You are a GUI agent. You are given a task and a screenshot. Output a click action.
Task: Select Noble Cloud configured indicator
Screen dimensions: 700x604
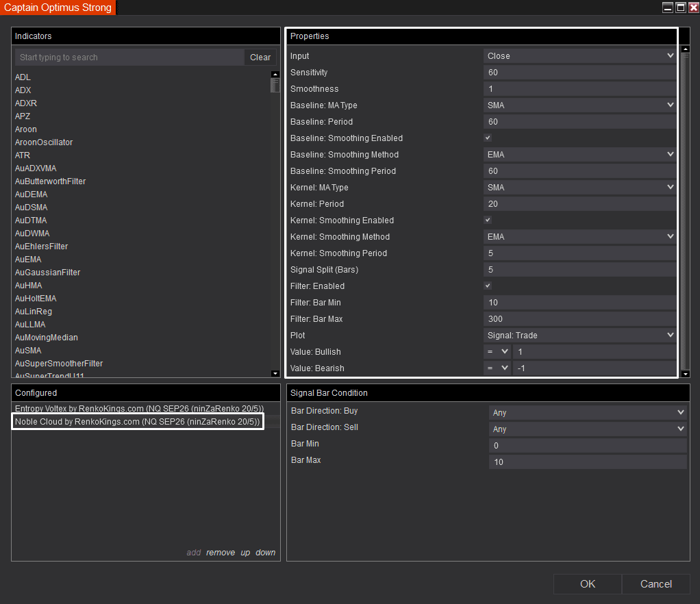click(x=138, y=421)
